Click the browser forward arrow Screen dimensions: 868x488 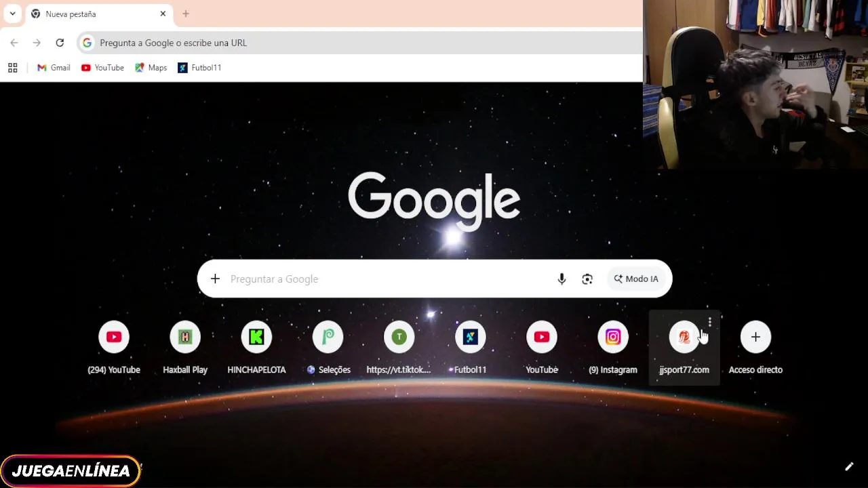coord(37,43)
